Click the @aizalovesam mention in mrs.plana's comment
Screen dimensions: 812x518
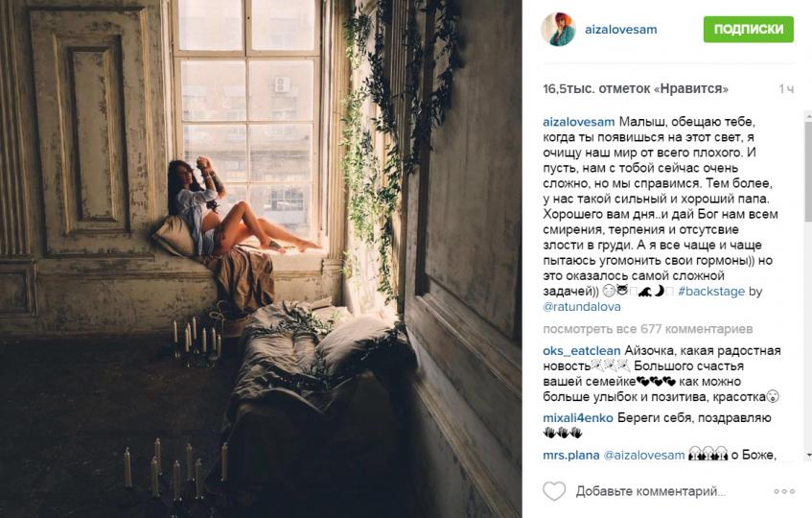click(x=644, y=456)
